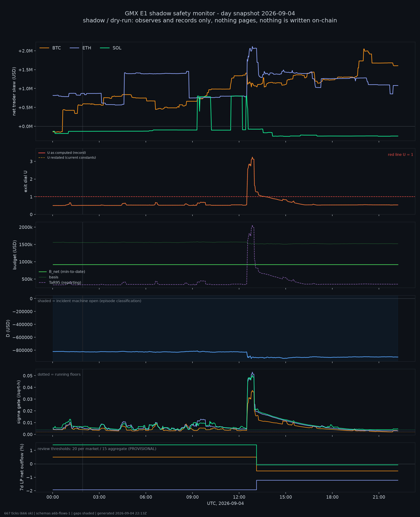Click the purple ETH legend line swatch
The height and width of the screenshot is (517, 420).
pos(75,48)
